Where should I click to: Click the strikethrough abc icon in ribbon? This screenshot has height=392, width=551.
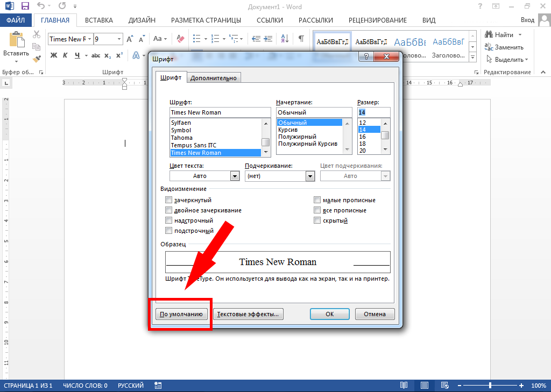tap(96, 55)
